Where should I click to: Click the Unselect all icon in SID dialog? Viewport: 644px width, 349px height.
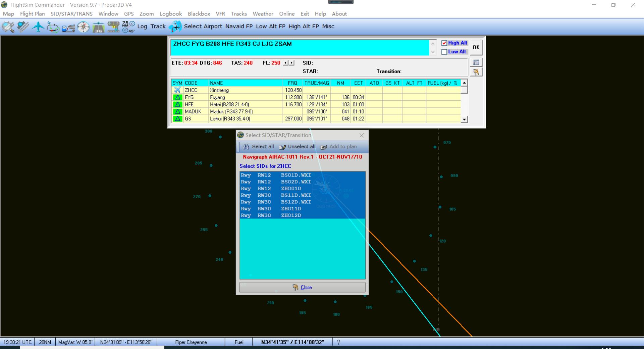(x=282, y=147)
